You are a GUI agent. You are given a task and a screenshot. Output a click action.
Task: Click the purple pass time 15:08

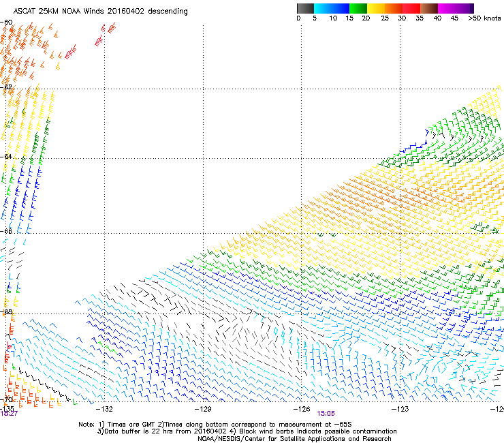tap(326, 414)
